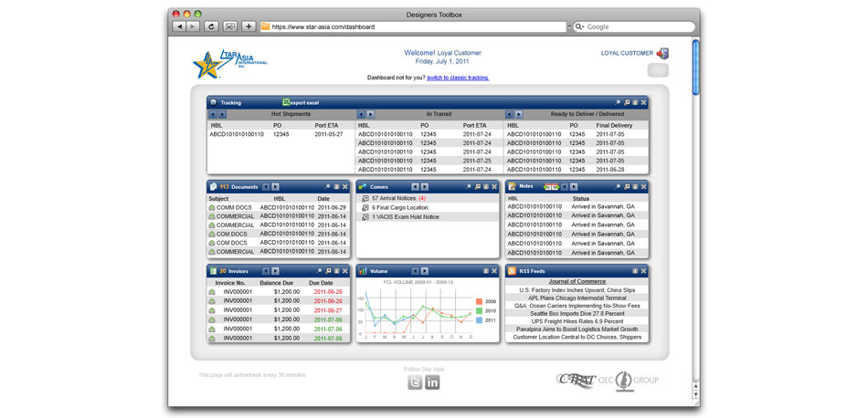
Task: Open APL Plans Chicago Intermodal Terminal headline
Action: (577, 298)
